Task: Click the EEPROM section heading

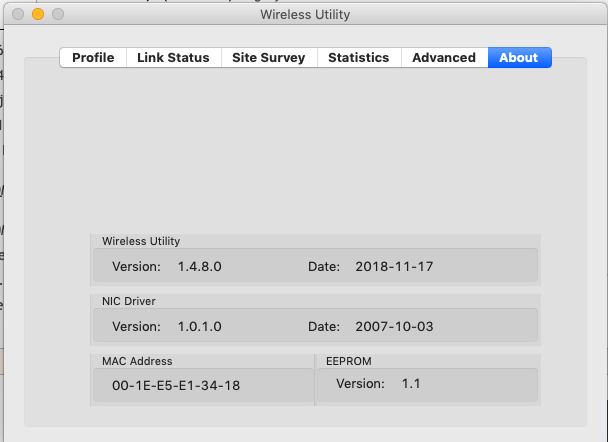Action: [349, 361]
